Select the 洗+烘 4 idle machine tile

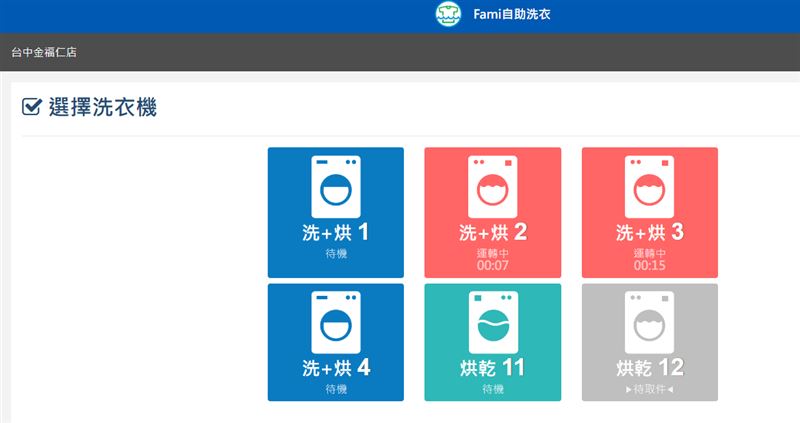[x=336, y=342]
